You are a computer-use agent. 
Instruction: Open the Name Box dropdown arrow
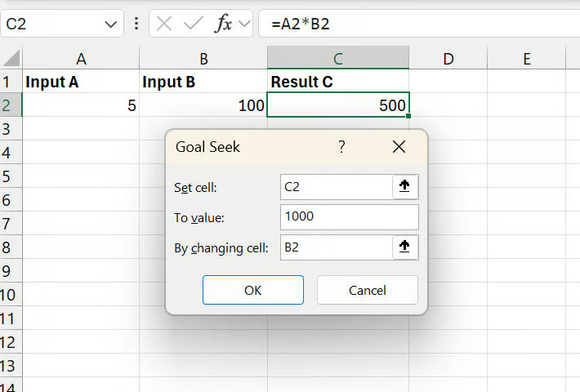coord(111,24)
